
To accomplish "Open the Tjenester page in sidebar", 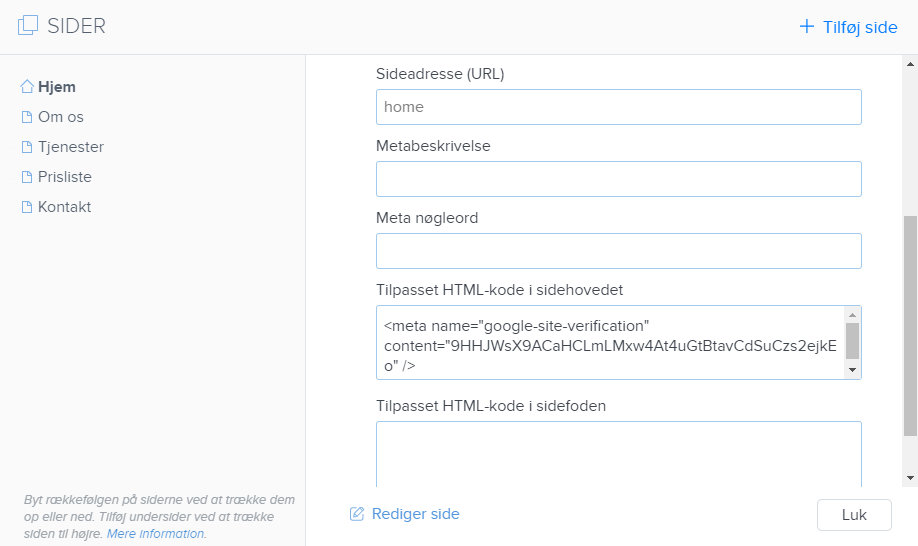I will (70, 147).
